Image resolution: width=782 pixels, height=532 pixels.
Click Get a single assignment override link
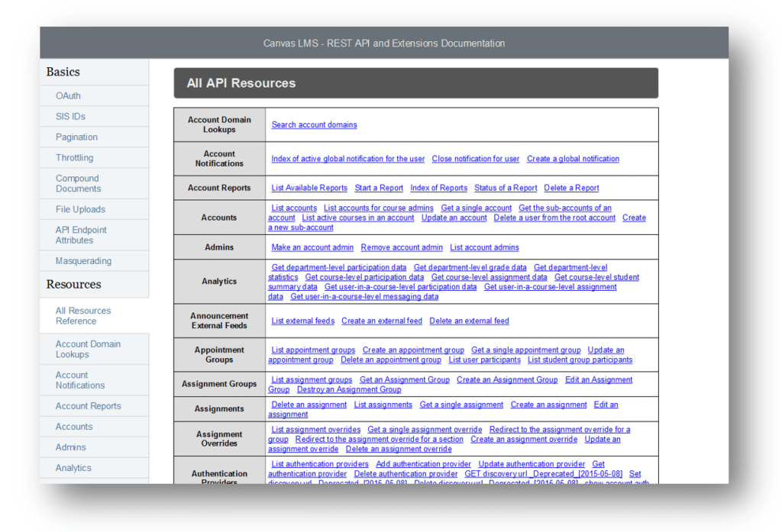425,429
